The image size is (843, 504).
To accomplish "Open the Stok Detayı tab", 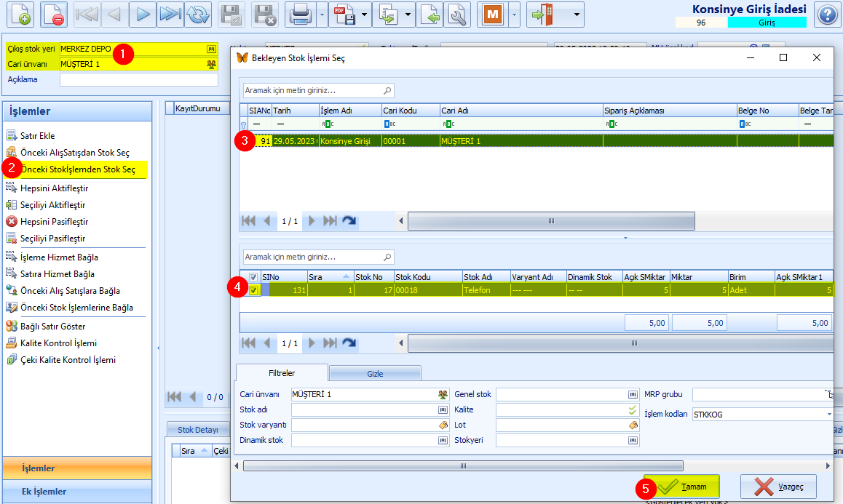I will coord(197,430).
